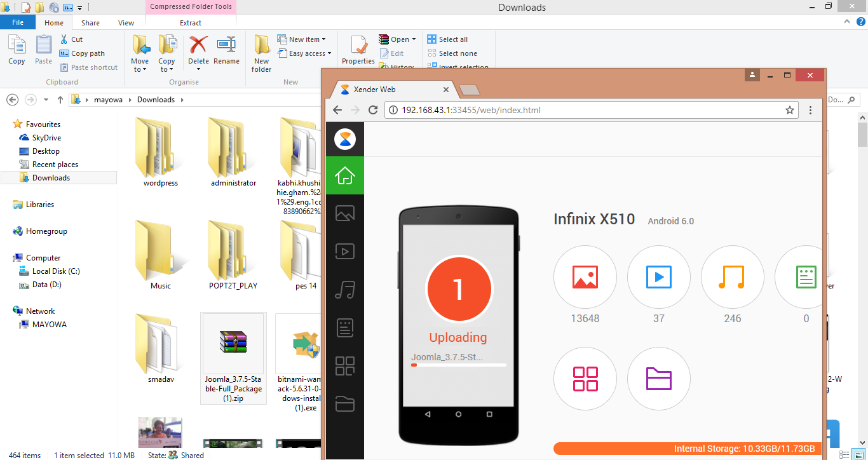The width and height of the screenshot is (868, 460).
Task: Open the Quick Access Toolbar customise dropdown
Action: 79,8
